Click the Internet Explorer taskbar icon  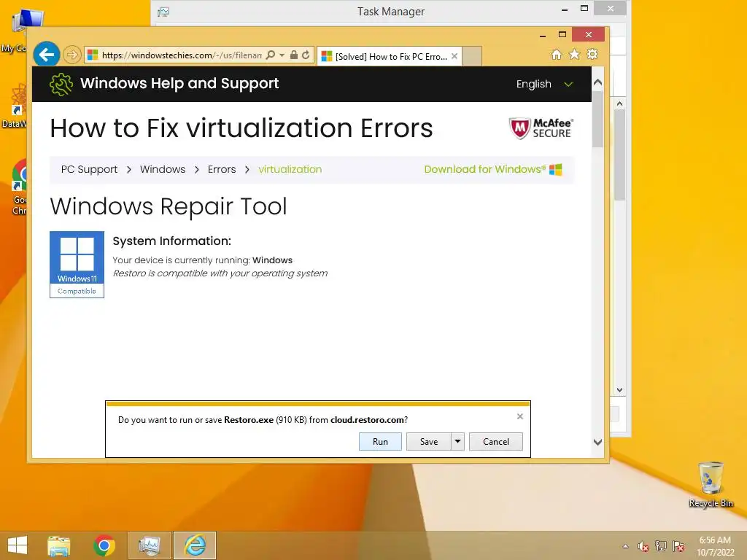pos(195,545)
